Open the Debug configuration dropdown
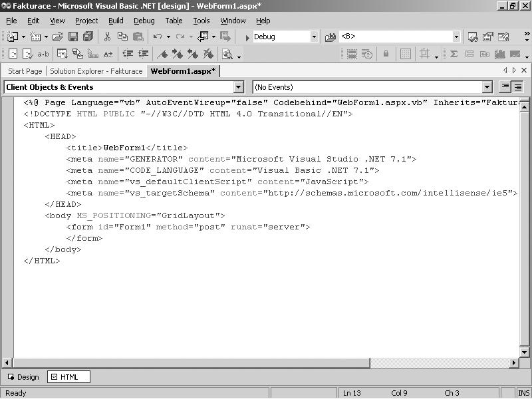 [x=314, y=37]
